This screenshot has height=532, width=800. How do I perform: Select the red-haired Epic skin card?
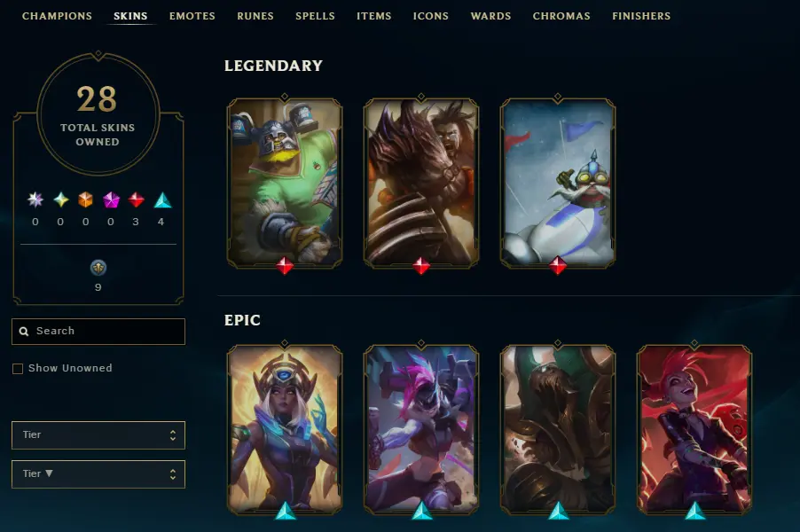[694, 429]
